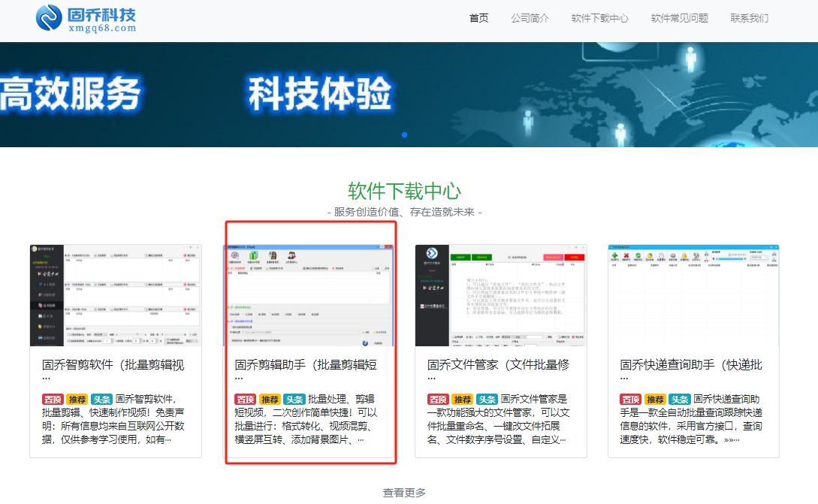This screenshot has height=504, width=818.
Task: Go to 软件下载中心 in the navigation
Action: (x=600, y=18)
